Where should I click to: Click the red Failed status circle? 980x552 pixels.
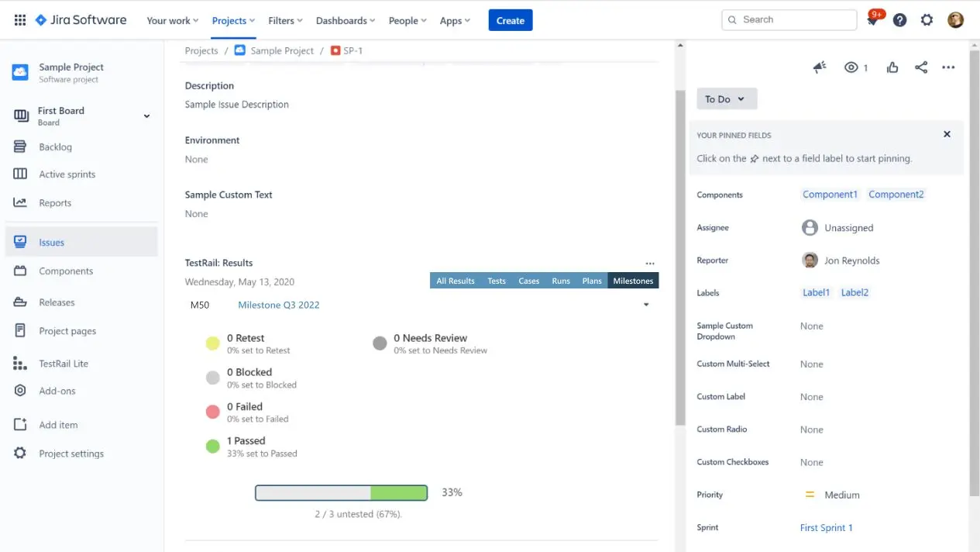[212, 412]
